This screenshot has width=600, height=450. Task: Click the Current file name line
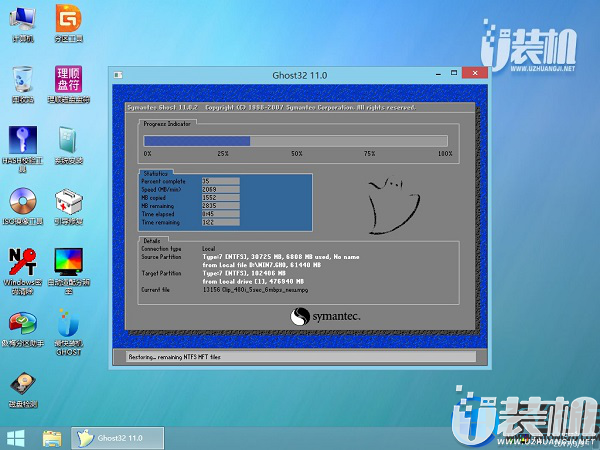pos(255,290)
